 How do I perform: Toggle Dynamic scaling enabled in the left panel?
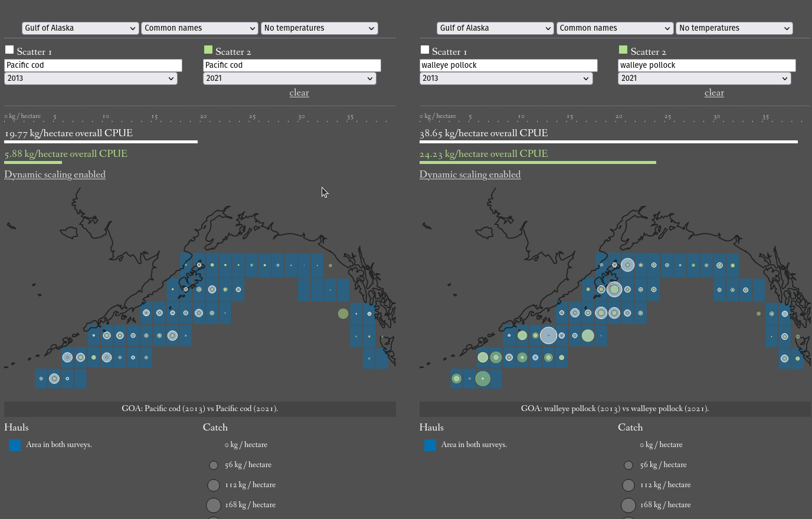click(x=55, y=175)
